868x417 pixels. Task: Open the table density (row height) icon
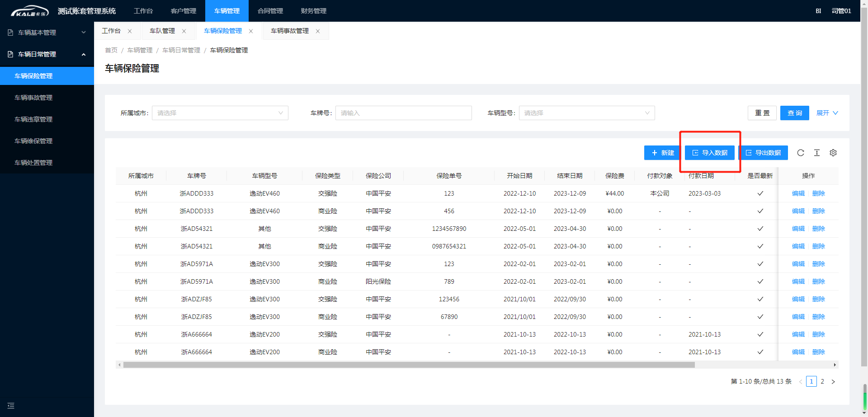(816, 153)
